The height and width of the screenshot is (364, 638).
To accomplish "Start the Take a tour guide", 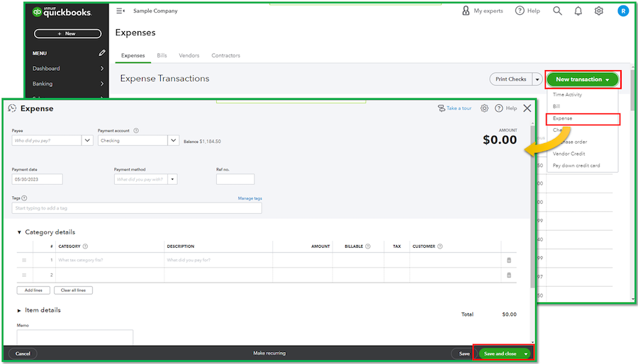I will [x=454, y=108].
